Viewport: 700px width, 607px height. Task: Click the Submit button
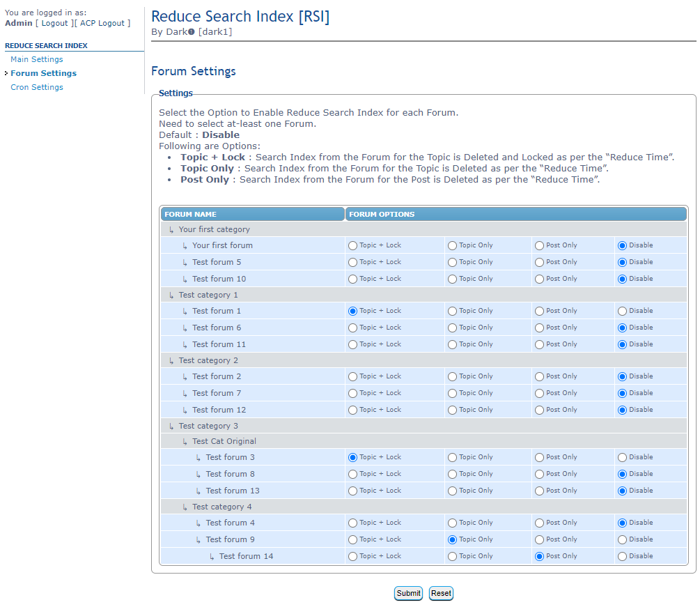408,593
